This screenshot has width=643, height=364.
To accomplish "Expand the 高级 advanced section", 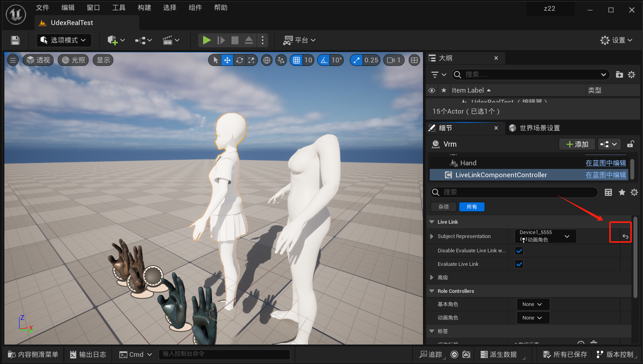I will (x=432, y=278).
